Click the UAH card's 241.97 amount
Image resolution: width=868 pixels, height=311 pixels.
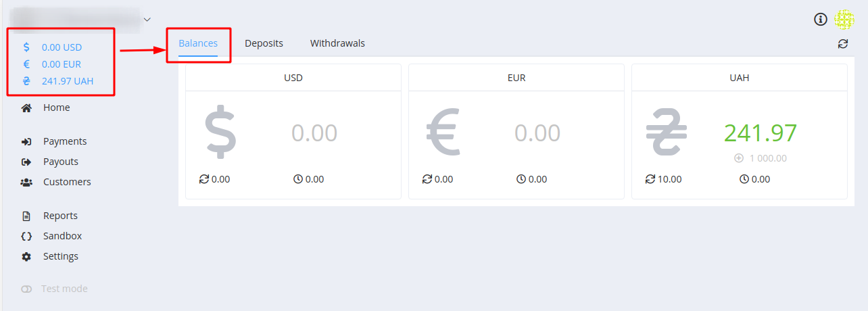[761, 133]
